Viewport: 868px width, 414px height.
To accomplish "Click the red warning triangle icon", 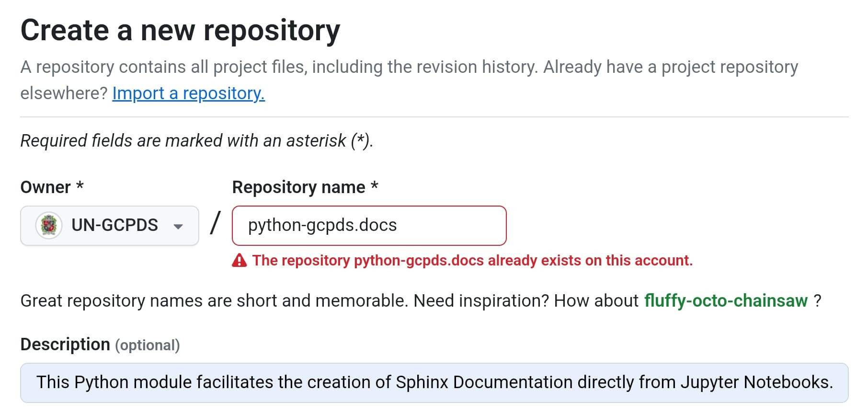I will point(239,260).
